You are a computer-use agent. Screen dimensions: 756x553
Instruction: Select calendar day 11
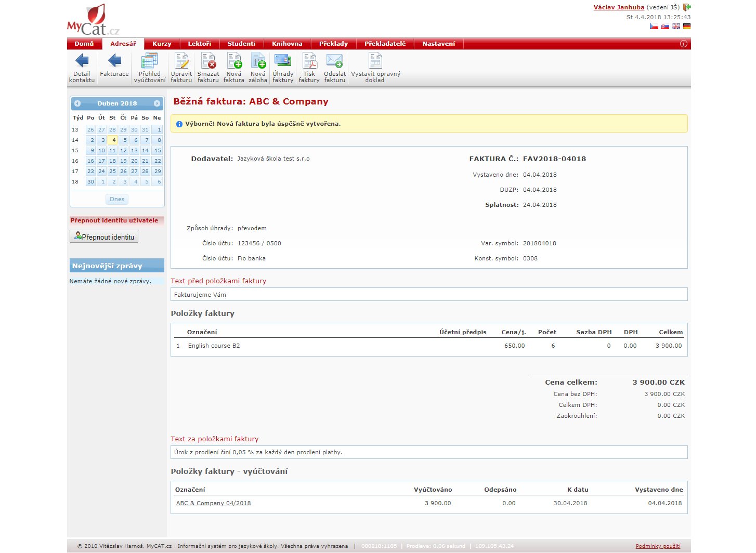click(112, 150)
